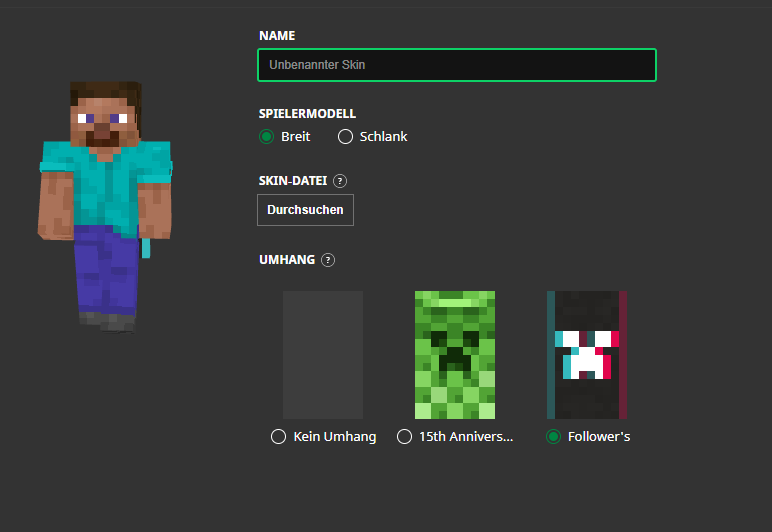
Task: Select the Kein Umhang radio button
Action: click(x=278, y=437)
